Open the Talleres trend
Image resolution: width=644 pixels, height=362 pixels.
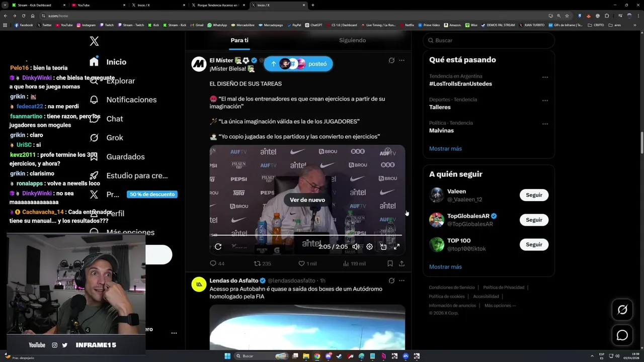pos(440,107)
